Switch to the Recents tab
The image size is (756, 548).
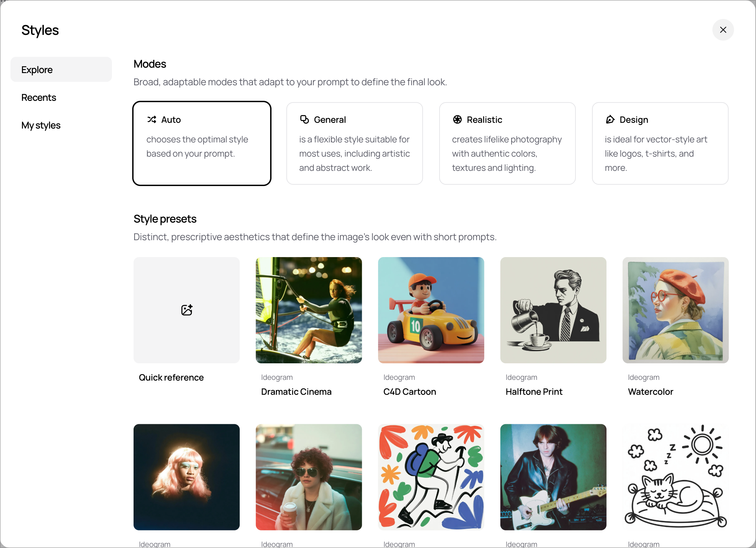tap(39, 97)
